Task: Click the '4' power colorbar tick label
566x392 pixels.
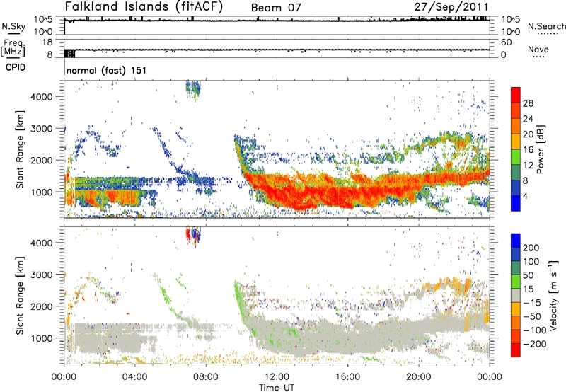Action: [x=526, y=197]
